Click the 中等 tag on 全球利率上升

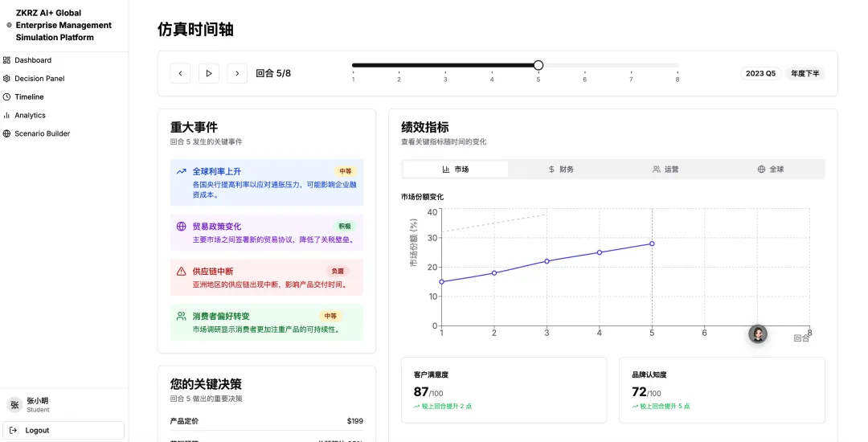coord(346,171)
